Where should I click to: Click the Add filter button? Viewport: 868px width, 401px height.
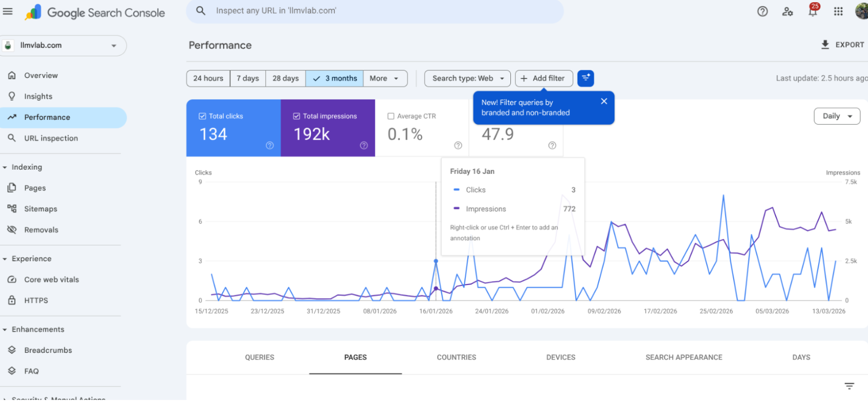(x=543, y=79)
